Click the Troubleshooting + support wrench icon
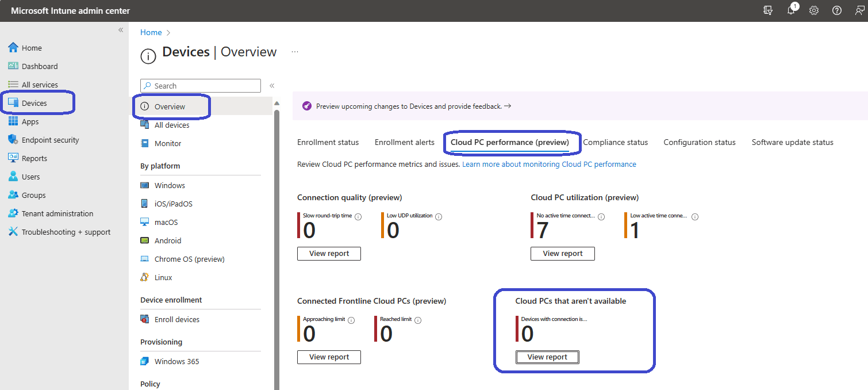 tap(13, 232)
